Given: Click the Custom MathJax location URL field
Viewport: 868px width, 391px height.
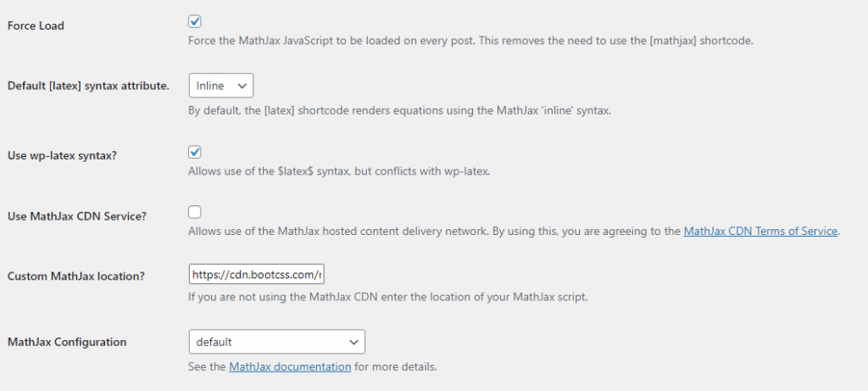Looking at the screenshot, I should tap(257, 275).
